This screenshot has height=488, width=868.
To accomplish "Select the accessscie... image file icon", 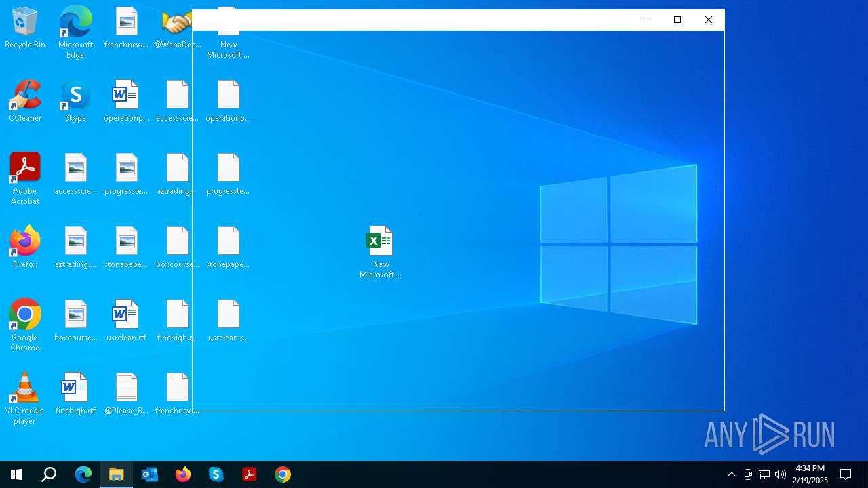I will [x=75, y=174].
